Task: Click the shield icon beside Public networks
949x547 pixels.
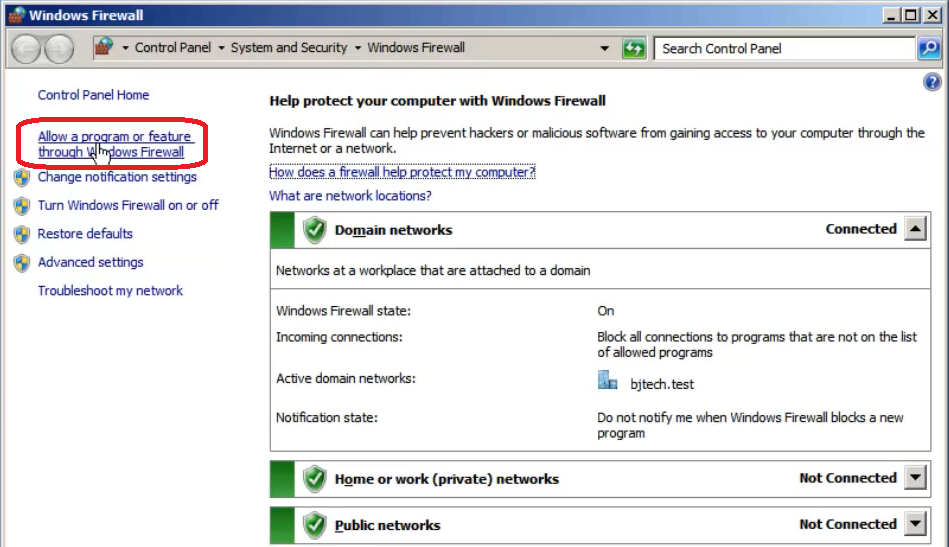Action: pos(315,525)
